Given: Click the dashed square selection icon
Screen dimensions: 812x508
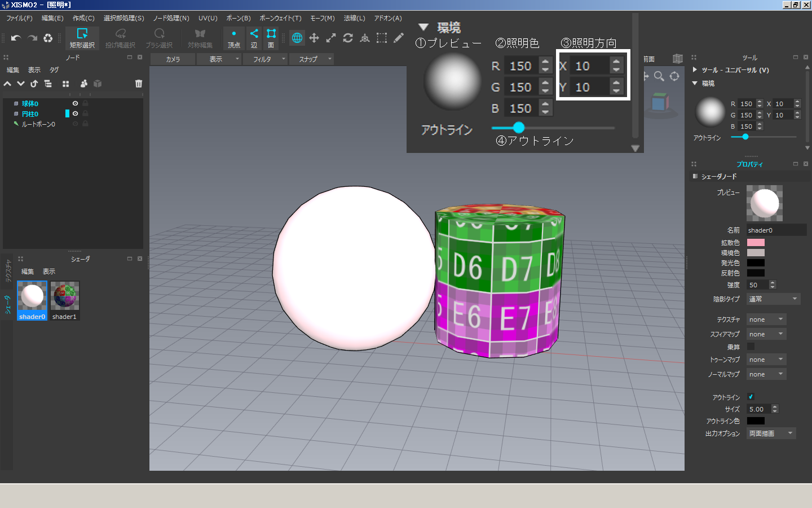Looking at the screenshot, I should click(x=382, y=38).
